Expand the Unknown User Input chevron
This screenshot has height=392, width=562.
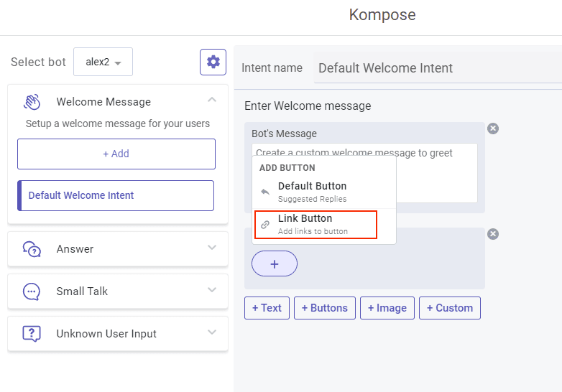(212, 332)
